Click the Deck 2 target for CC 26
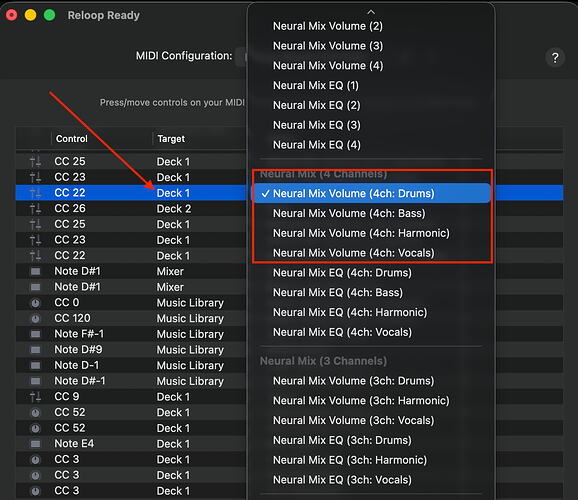 pos(174,209)
